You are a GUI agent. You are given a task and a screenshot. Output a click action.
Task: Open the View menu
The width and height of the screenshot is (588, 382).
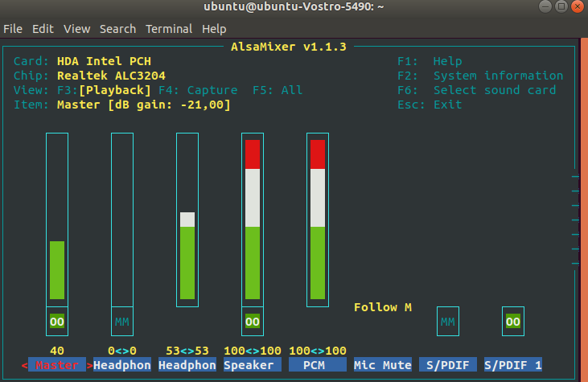77,29
